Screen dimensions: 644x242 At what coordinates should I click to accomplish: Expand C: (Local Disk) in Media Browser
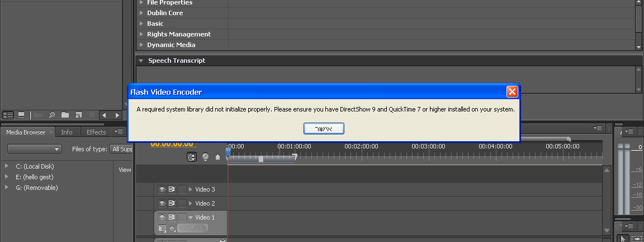[x=7, y=166]
